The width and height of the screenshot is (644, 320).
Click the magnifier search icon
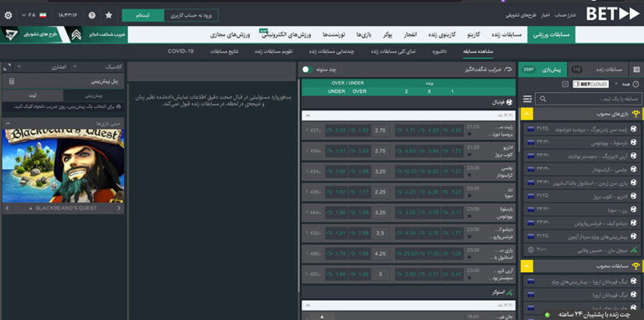(x=543, y=99)
